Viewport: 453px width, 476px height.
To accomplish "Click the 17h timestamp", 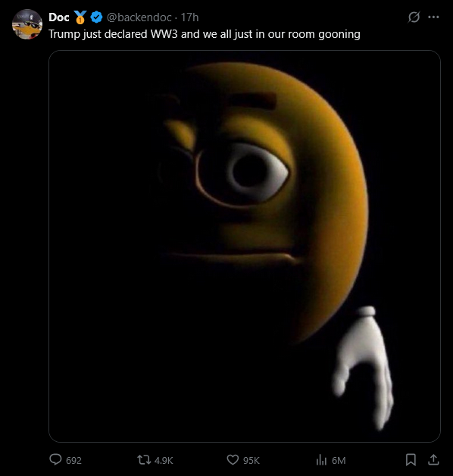I will pyautogui.click(x=189, y=17).
